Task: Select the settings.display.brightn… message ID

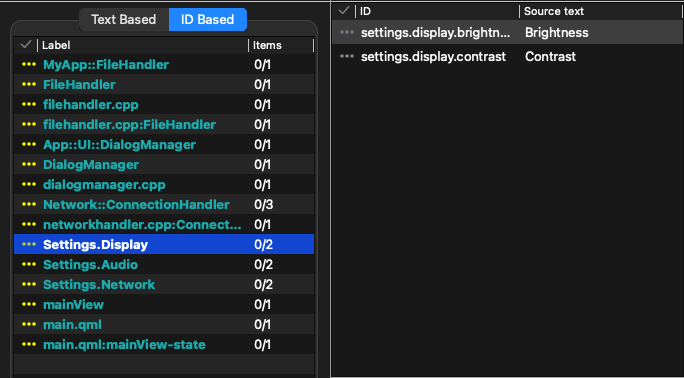Action: (435, 33)
